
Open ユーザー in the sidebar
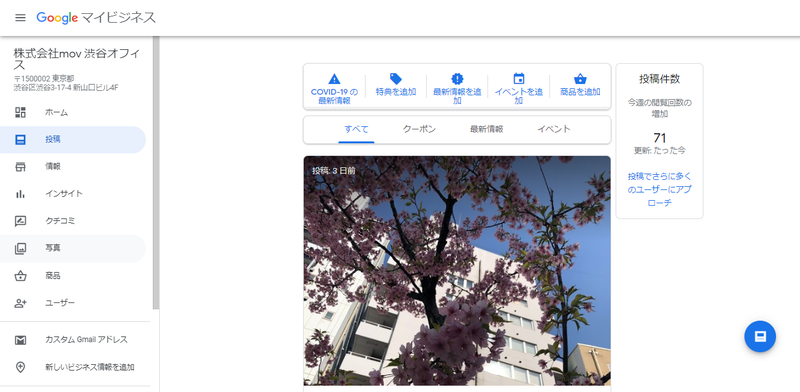click(x=73, y=303)
